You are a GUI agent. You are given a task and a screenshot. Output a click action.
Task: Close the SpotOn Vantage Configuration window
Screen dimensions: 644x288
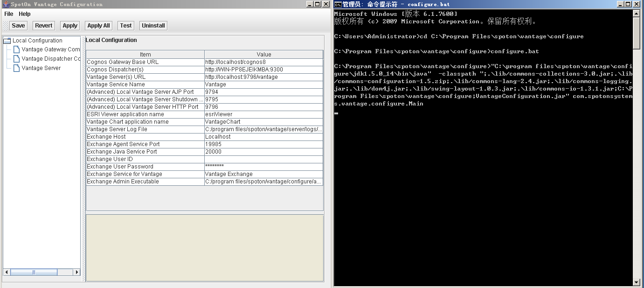(325, 4)
